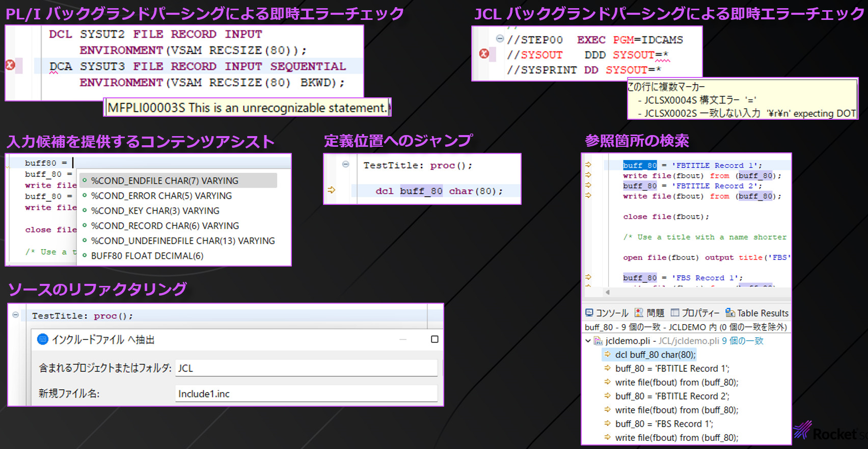Click the horizontal scrollbar left arrow in the reference editor

607,292
